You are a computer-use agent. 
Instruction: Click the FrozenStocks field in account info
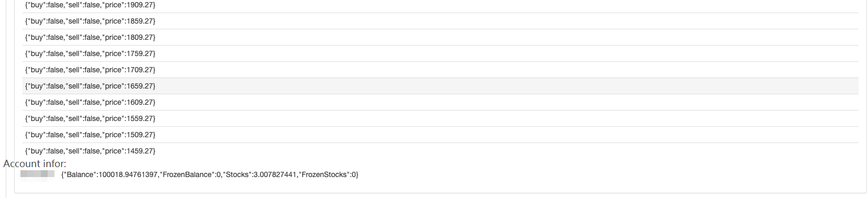(x=327, y=174)
